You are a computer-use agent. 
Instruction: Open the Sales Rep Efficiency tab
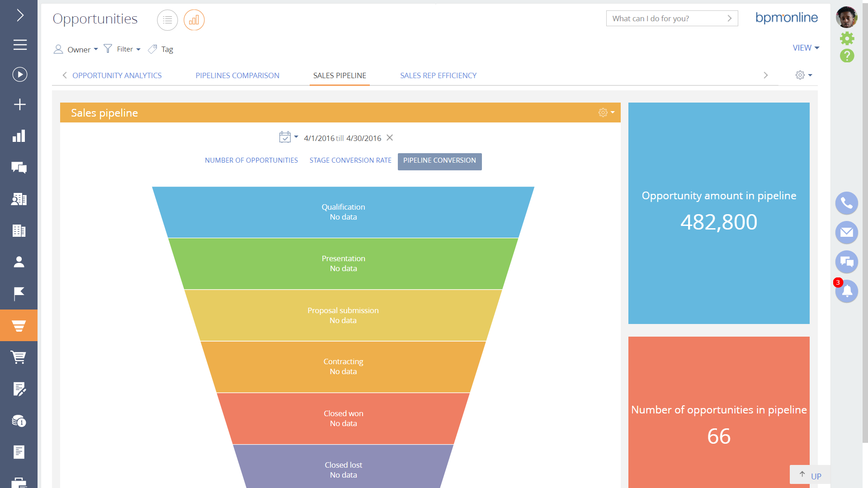(438, 75)
